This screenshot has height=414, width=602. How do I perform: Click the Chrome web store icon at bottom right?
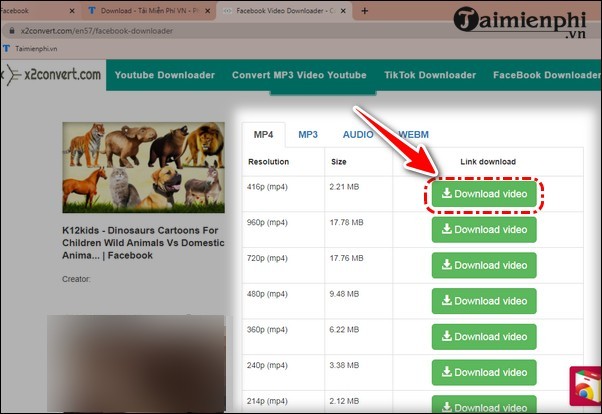585,386
